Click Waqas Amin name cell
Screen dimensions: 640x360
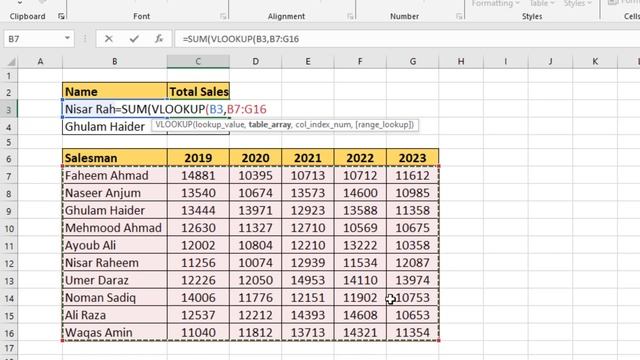[x=115, y=333]
